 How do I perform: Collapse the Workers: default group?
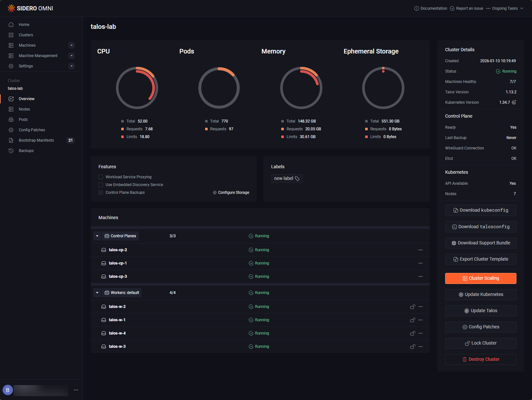tap(97, 293)
